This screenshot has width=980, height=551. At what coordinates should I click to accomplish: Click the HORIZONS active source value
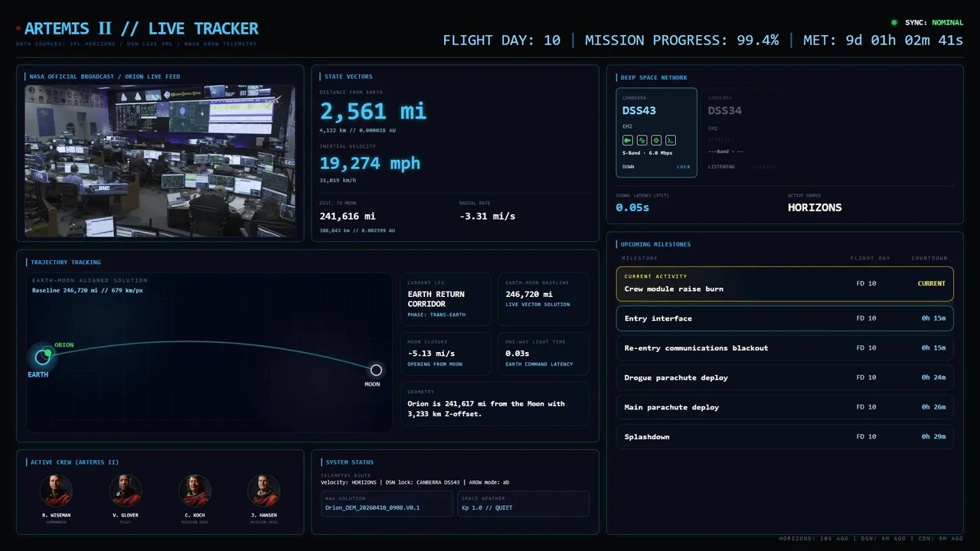(815, 207)
